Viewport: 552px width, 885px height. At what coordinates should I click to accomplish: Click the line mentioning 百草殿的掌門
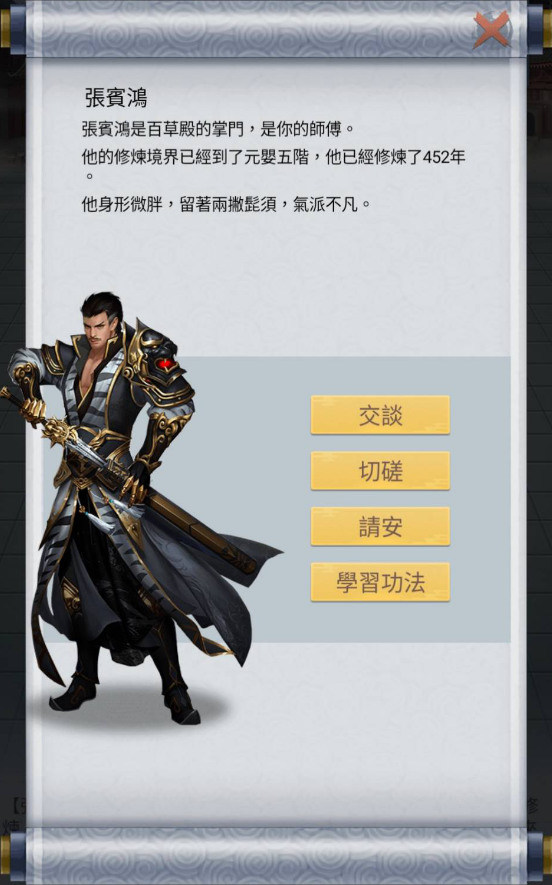coord(218,129)
